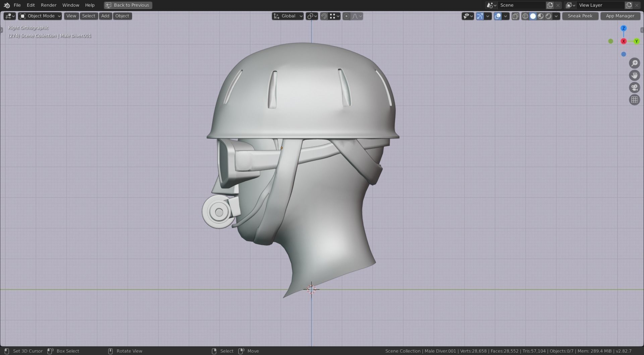Open the Object Mode dropdown
This screenshot has width=644, height=355.
[x=40, y=16]
